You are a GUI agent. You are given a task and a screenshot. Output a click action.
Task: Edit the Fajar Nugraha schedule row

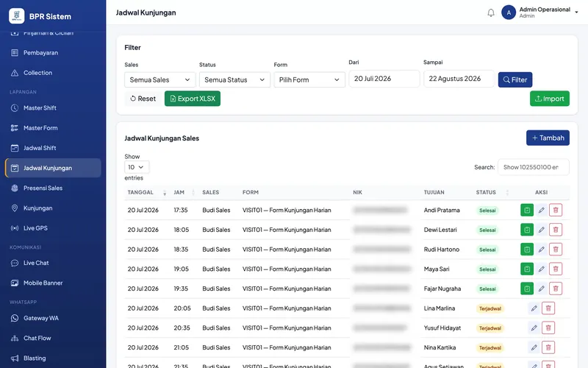pos(541,289)
